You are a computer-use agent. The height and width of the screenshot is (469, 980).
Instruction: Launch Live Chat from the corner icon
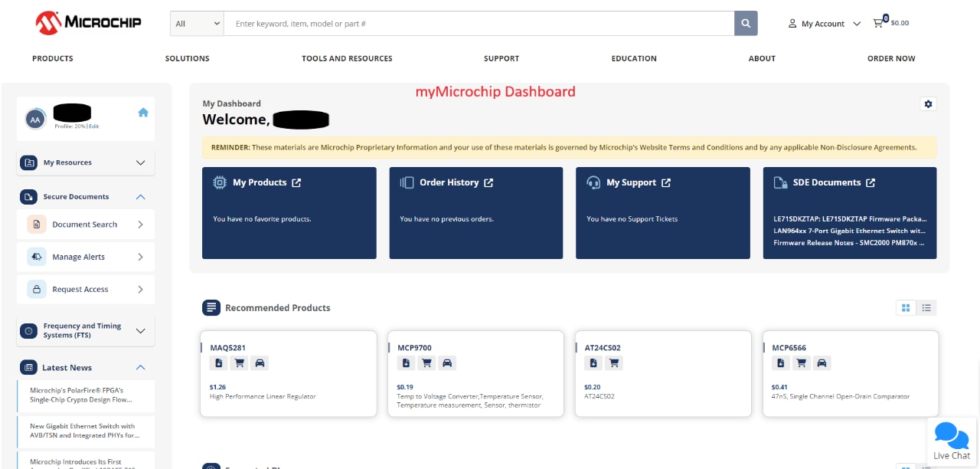point(952,437)
